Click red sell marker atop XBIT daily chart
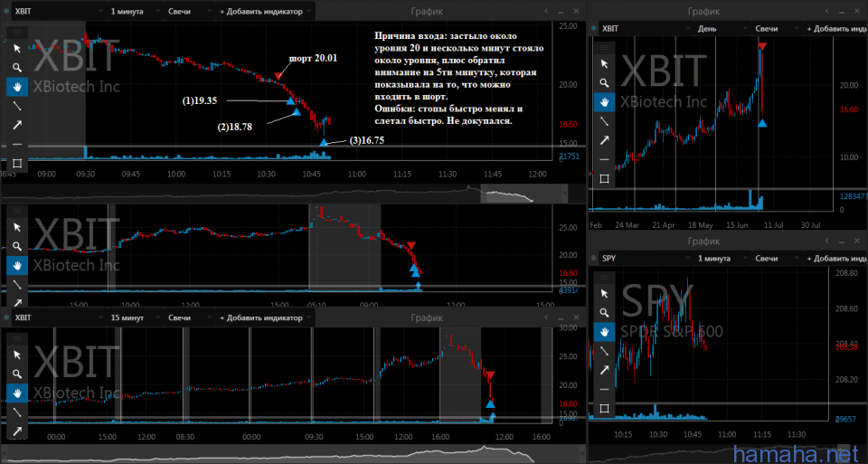This screenshot has width=868, height=464. pyautogui.click(x=762, y=46)
